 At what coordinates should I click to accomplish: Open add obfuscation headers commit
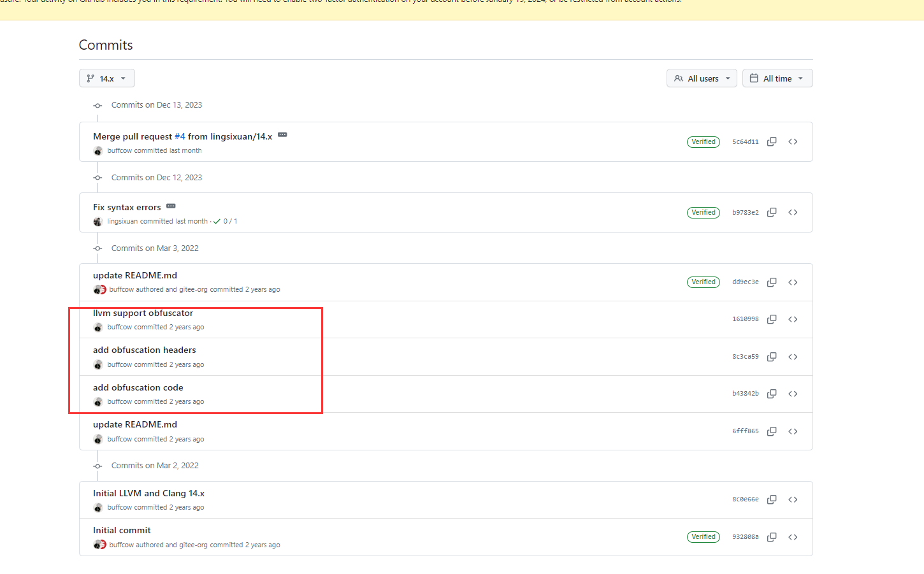tap(145, 350)
